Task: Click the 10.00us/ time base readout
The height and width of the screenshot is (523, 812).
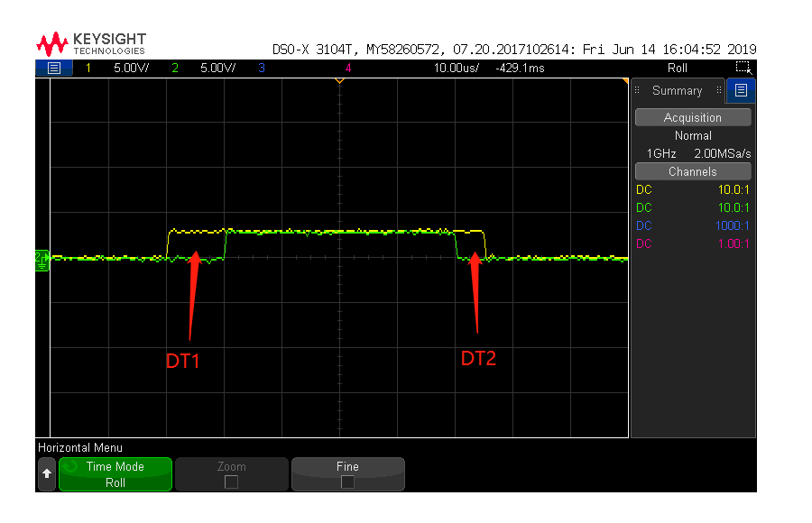Action: pos(457,68)
